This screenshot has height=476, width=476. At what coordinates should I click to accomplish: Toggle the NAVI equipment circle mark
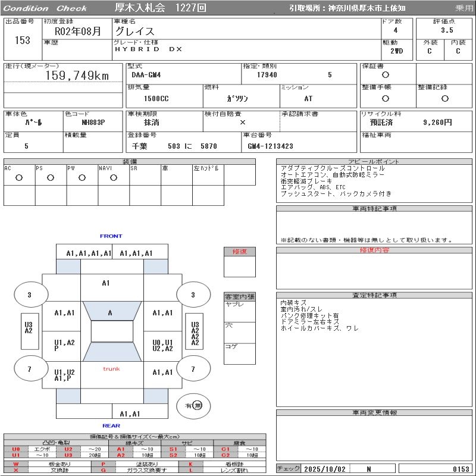pyautogui.click(x=114, y=178)
